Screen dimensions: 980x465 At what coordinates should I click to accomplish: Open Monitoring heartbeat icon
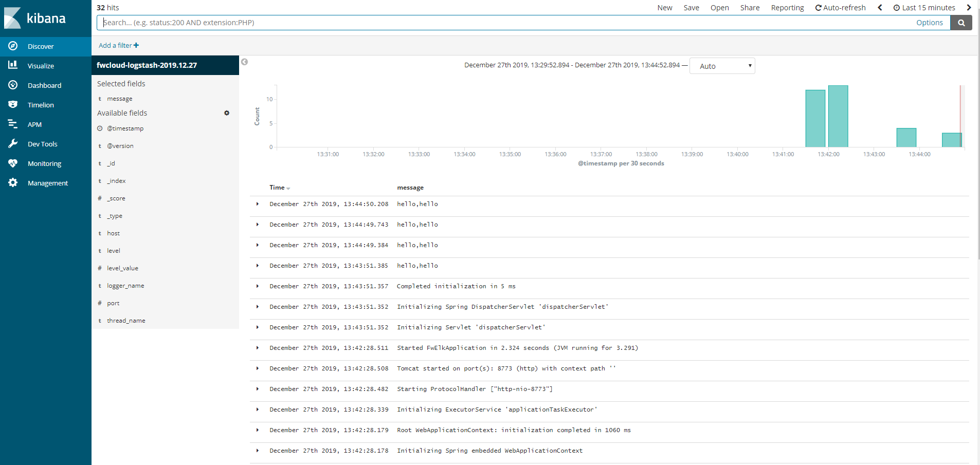click(13, 163)
